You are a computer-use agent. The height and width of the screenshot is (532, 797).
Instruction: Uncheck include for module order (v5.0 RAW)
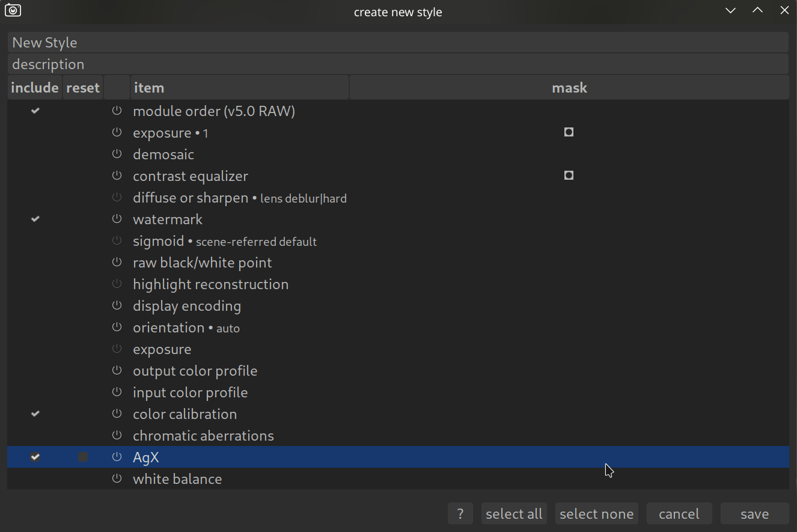pyautogui.click(x=35, y=111)
